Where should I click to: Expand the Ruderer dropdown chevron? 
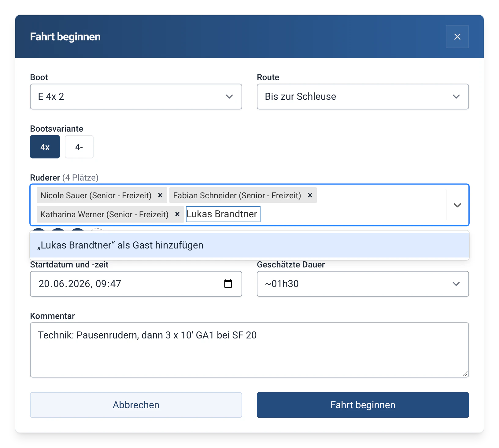tap(457, 205)
